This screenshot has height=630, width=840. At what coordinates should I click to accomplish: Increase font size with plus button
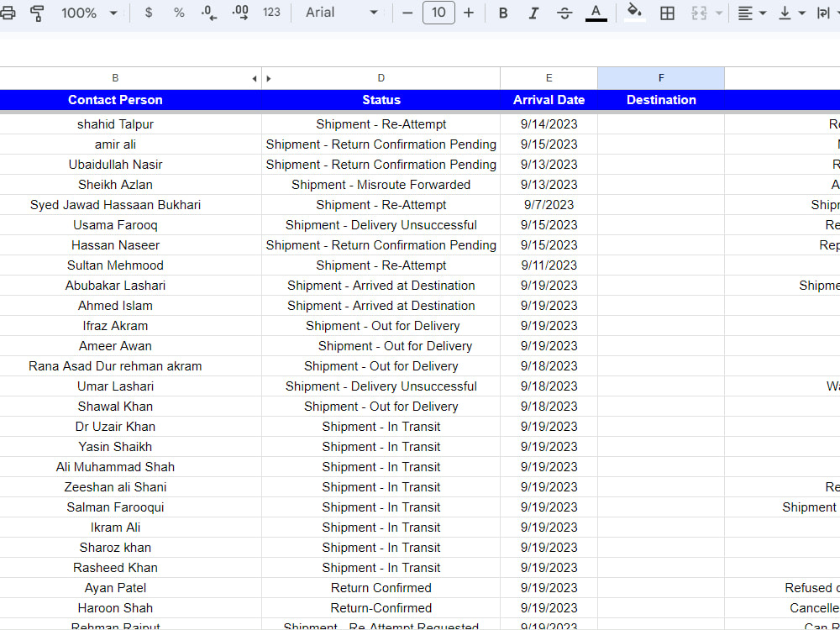coord(469,13)
